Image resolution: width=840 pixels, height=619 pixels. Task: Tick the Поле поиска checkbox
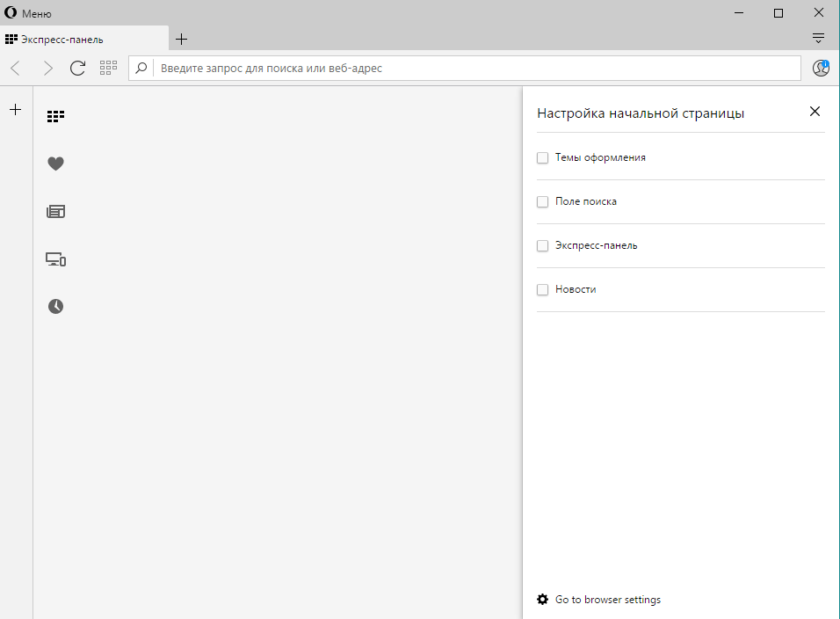[543, 202]
